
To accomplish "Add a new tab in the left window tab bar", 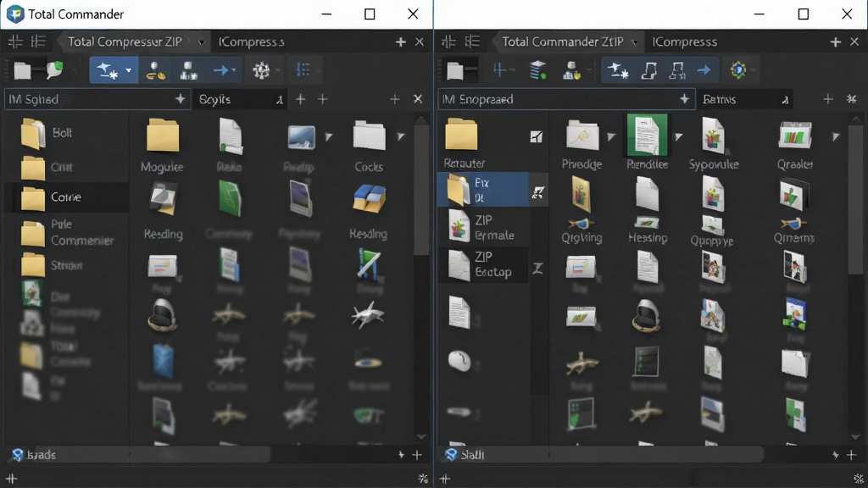I will [401, 42].
